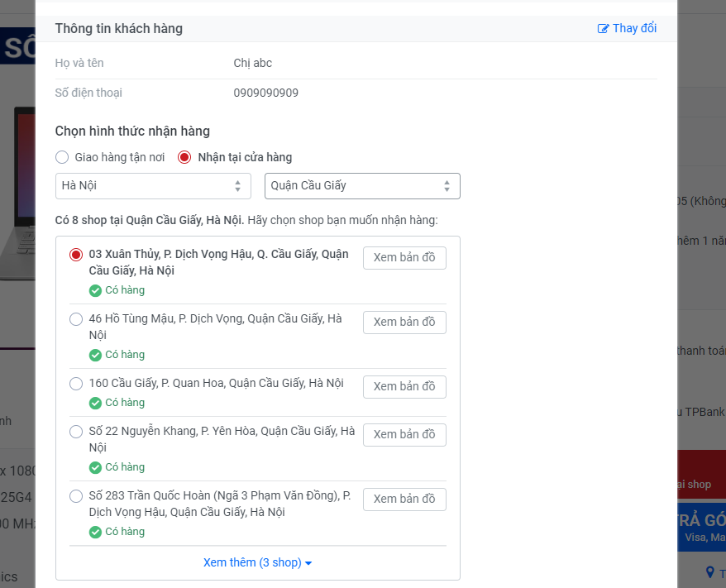
Task: Click green Có hàng icon under 46 Hồ Tùng Mậu
Action: [96, 355]
